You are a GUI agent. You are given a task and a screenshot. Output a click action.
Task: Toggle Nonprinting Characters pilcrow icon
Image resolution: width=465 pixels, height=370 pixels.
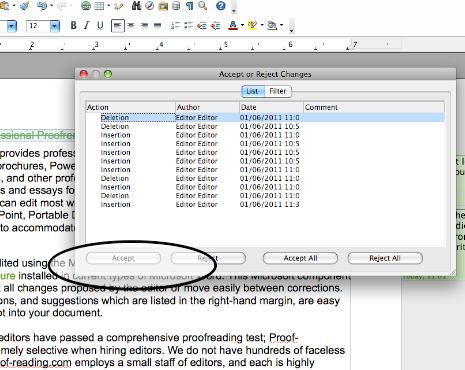click(189, 6)
